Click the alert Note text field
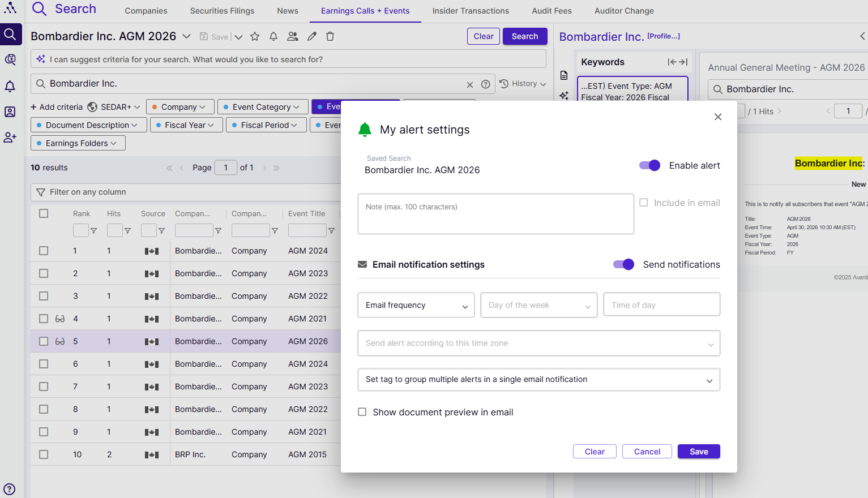 tap(496, 214)
